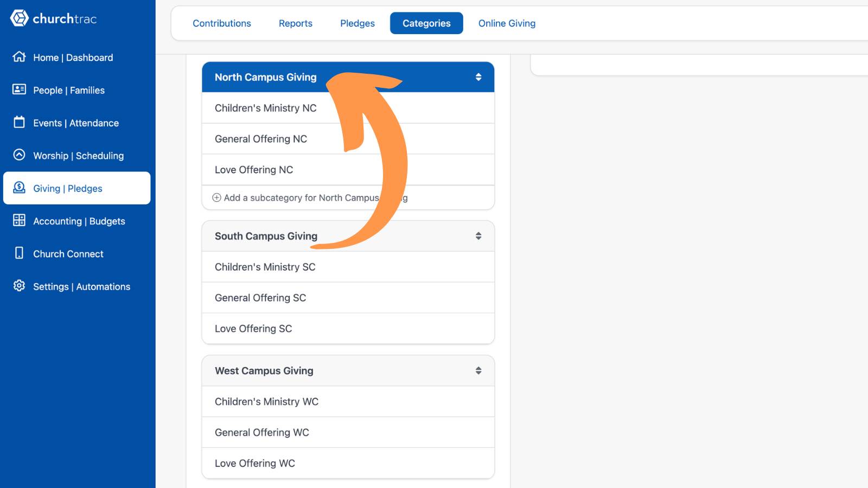Choose General Offering SC
868x488 pixels.
coord(348,298)
